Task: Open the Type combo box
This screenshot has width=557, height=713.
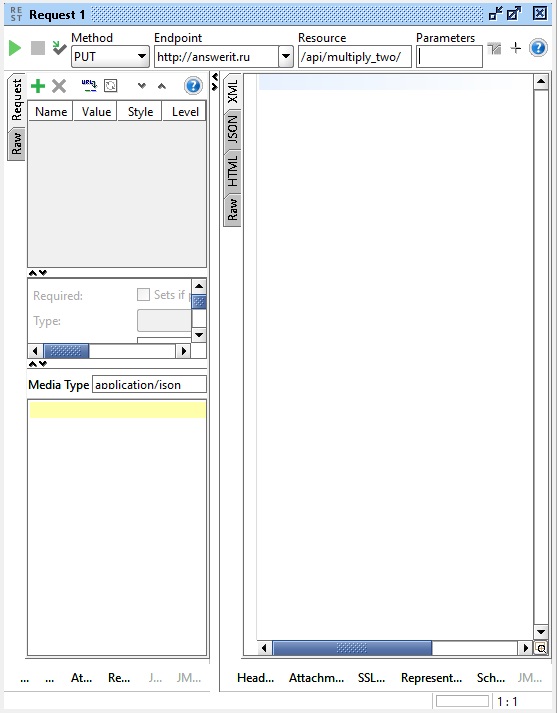Action: (164, 321)
